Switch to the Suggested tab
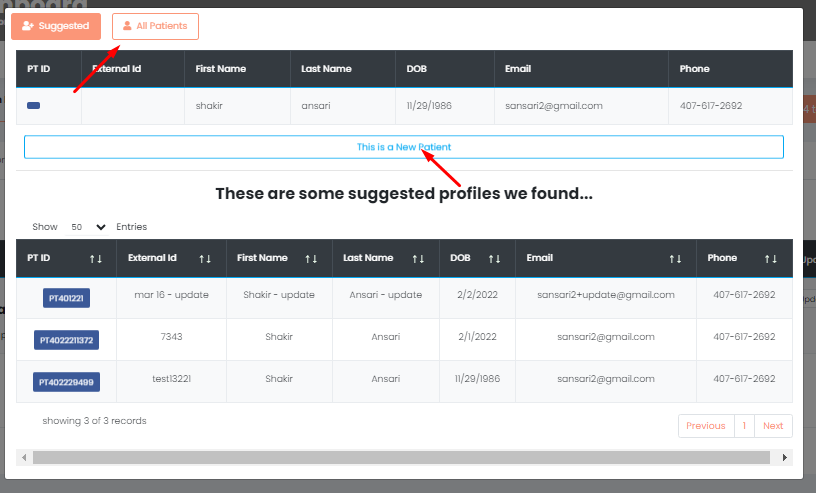The width and height of the screenshot is (816, 493). [x=56, y=26]
